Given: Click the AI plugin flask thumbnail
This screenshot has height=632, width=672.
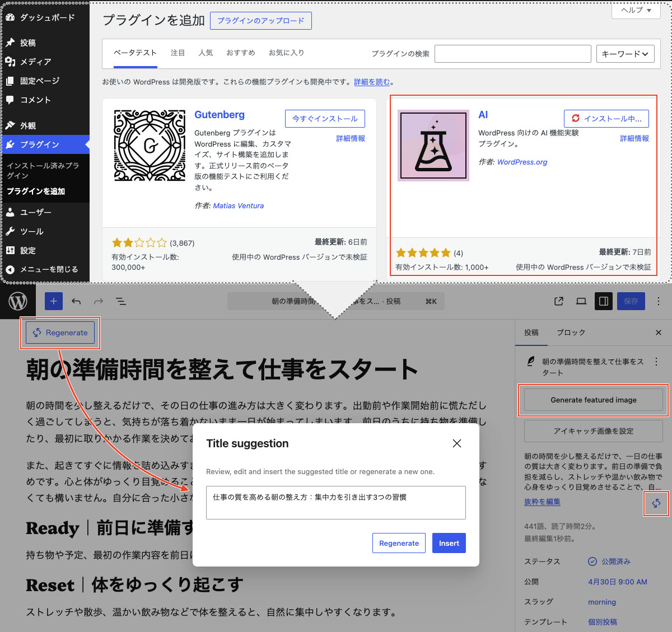Looking at the screenshot, I should tap(433, 146).
